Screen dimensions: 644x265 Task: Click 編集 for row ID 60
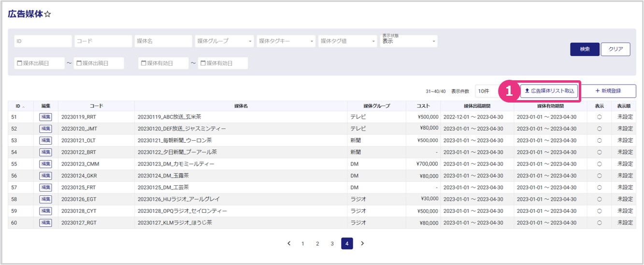point(45,223)
